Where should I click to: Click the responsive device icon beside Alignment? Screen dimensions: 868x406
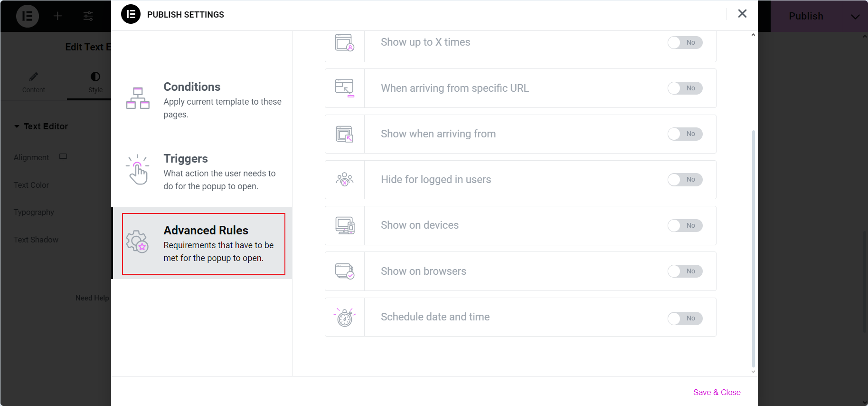tap(63, 157)
